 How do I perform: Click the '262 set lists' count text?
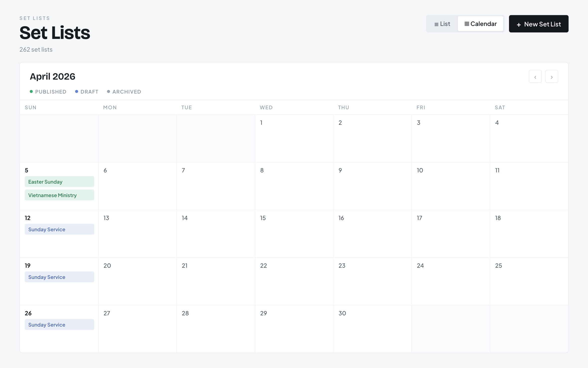[36, 50]
